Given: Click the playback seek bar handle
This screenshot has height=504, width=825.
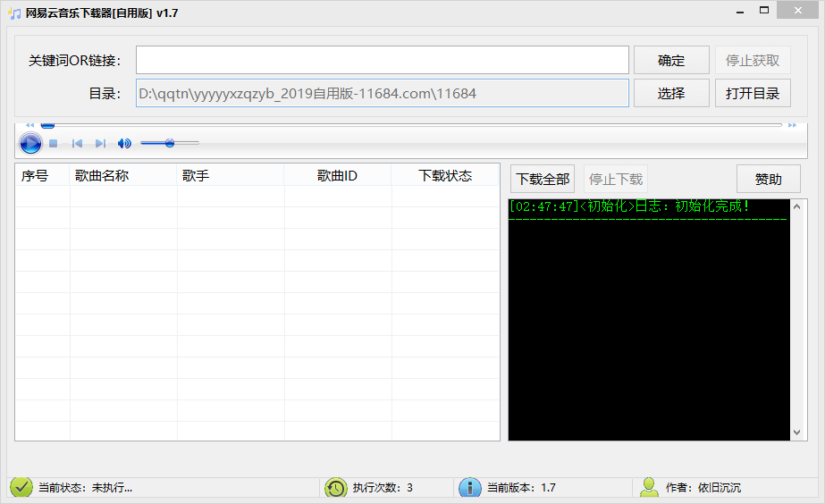Looking at the screenshot, I should tap(48, 125).
